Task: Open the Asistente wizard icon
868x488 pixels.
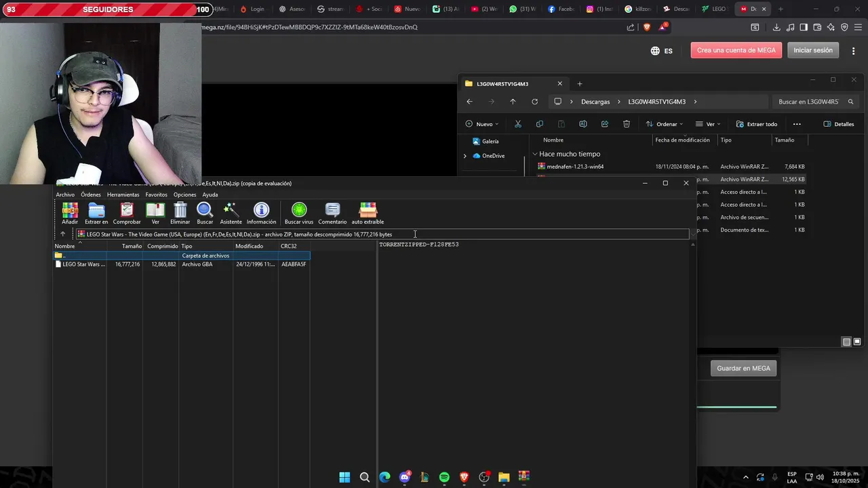Action: coord(231,213)
